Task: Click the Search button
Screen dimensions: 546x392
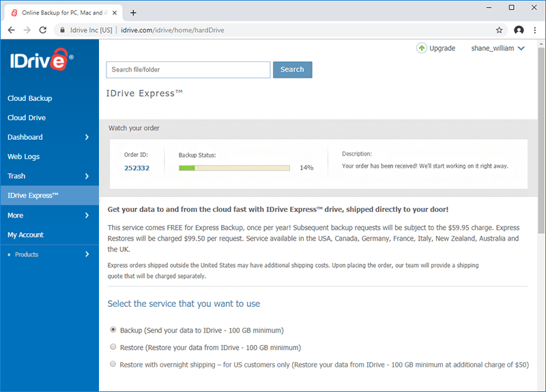Action: [293, 70]
